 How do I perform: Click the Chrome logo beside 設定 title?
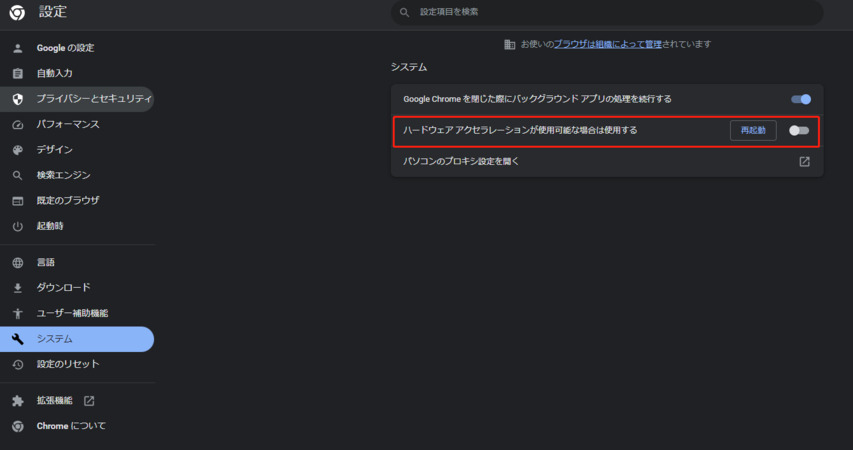tap(17, 12)
